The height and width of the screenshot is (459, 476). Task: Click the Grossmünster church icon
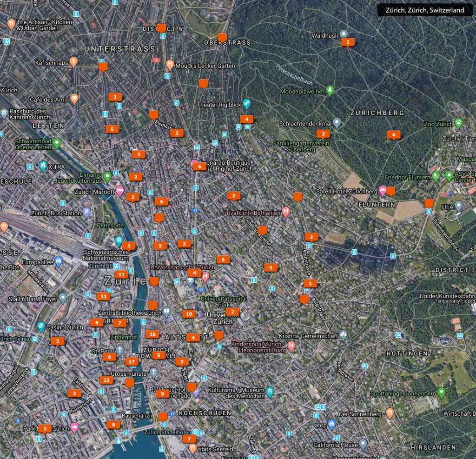(153, 373)
